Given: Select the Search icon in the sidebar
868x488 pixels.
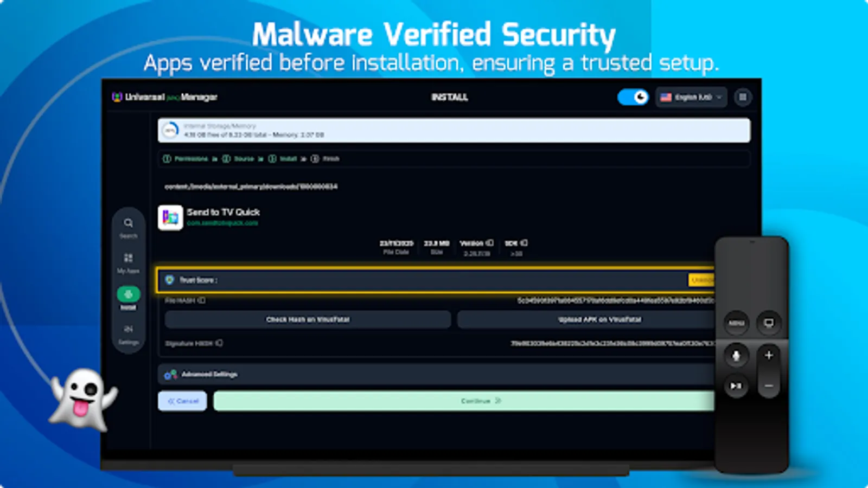Looking at the screenshot, I should [129, 223].
